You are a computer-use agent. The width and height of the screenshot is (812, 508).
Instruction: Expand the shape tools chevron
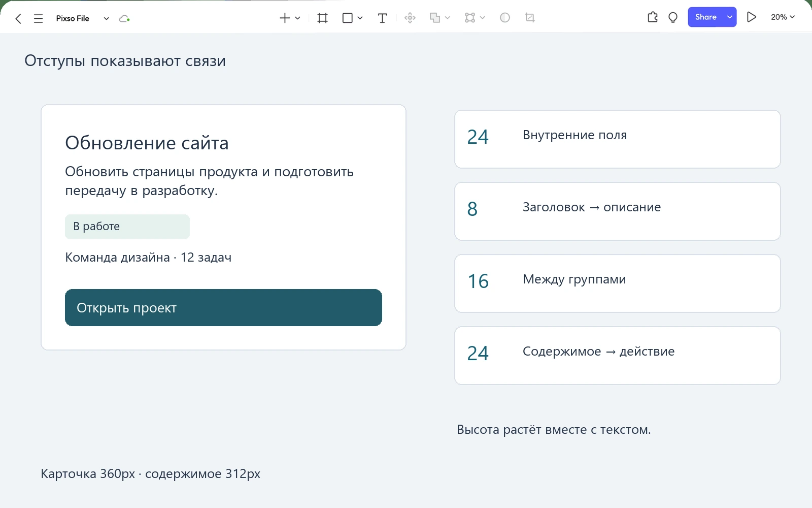[x=360, y=18]
